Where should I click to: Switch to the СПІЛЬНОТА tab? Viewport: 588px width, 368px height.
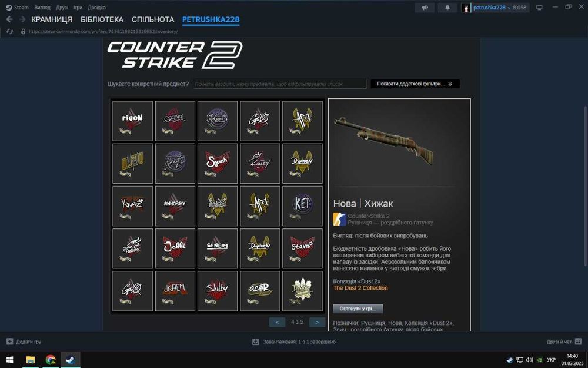(153, 19)
